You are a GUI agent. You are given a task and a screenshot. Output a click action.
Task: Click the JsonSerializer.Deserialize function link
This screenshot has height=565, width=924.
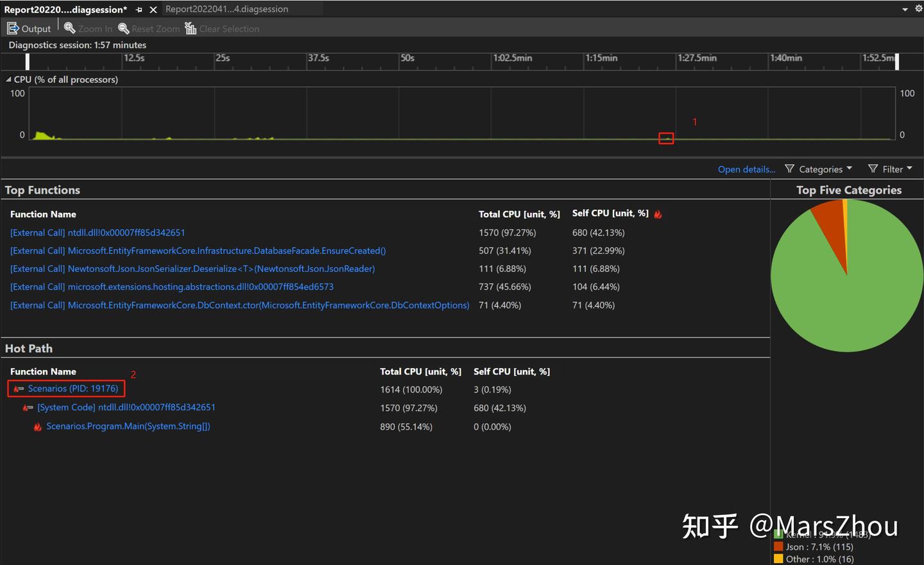192,269
